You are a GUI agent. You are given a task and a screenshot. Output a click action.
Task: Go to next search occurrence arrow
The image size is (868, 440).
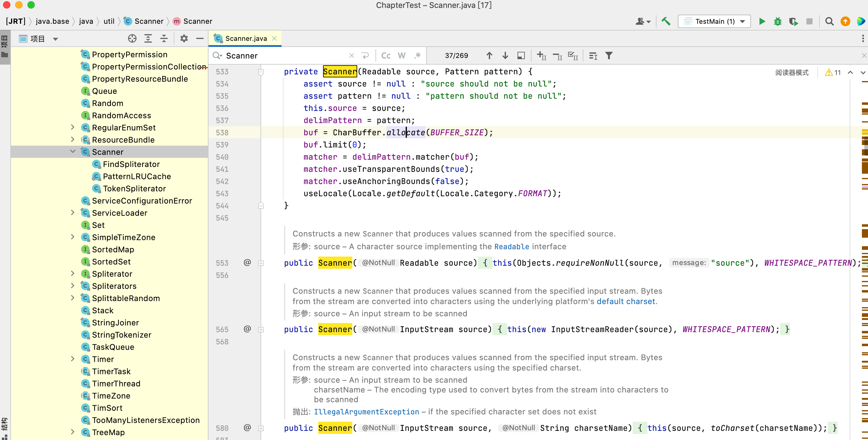[505, 55]
